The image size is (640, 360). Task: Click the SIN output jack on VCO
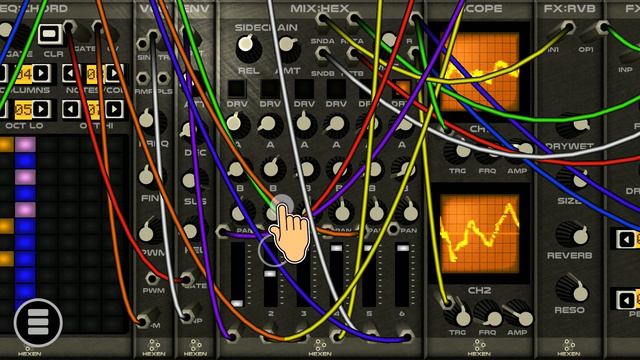(142, 43)
